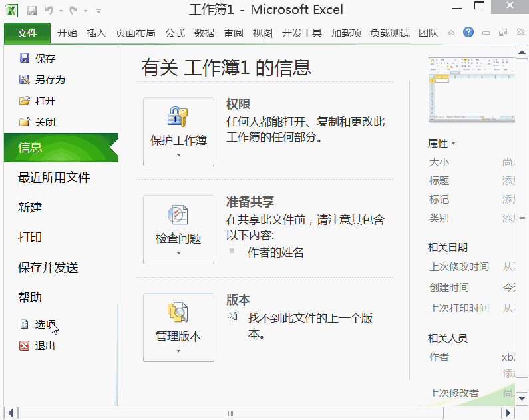Click the horizontal scrollbar thumb
This screenshot has height=420, width=529.
click(x=231, y=413)
